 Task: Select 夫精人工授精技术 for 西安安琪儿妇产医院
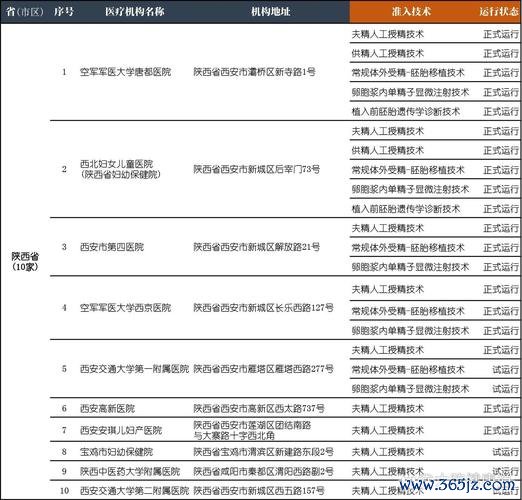point(388,430)
